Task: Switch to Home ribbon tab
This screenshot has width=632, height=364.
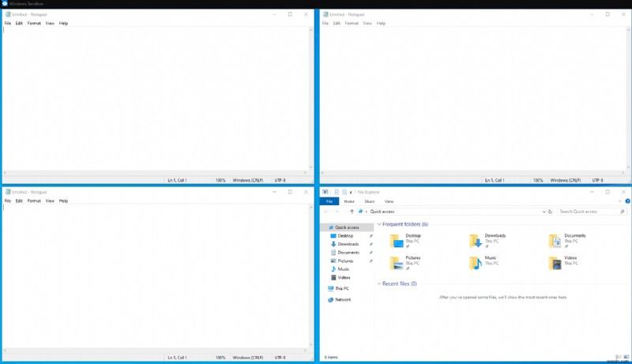Action: (x=349, y=201)
